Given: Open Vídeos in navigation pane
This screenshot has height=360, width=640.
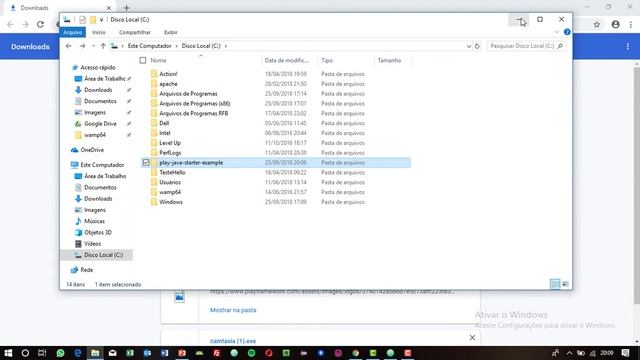Looking at the screenshot, I should click(x=92, y=244).
